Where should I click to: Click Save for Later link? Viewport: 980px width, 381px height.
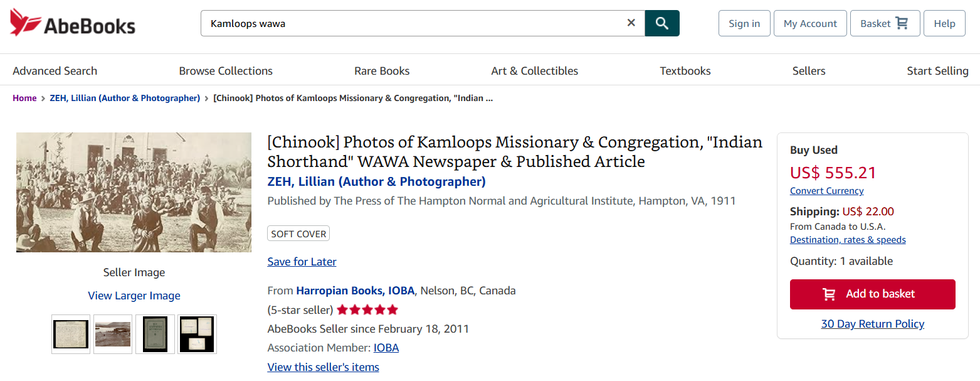[x=302, y=262]
